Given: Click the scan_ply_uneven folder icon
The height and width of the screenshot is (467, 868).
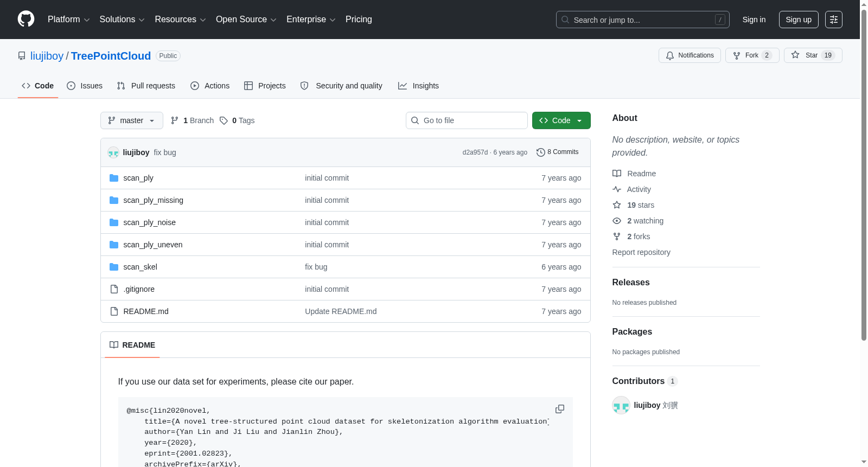Looking at the screenshot, I should pyautogui.click(x=114, y=245).
